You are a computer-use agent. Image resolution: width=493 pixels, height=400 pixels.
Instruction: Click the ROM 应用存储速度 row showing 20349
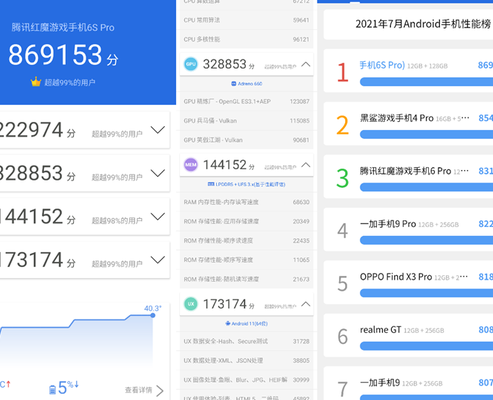tap(246, 221)
